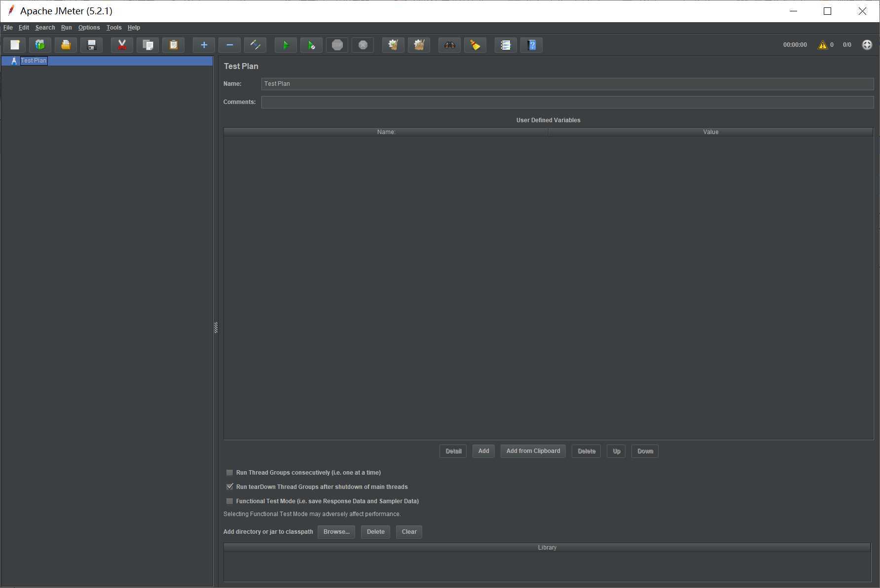Viewport: 880px width, 588px height.
Task: Click the Value column header
Action: 711,132
